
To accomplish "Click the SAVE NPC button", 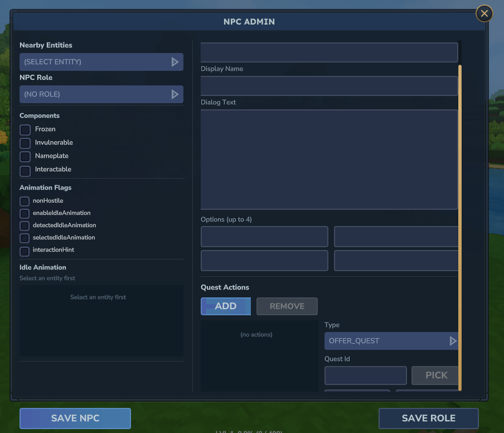I will coord(75,418).
